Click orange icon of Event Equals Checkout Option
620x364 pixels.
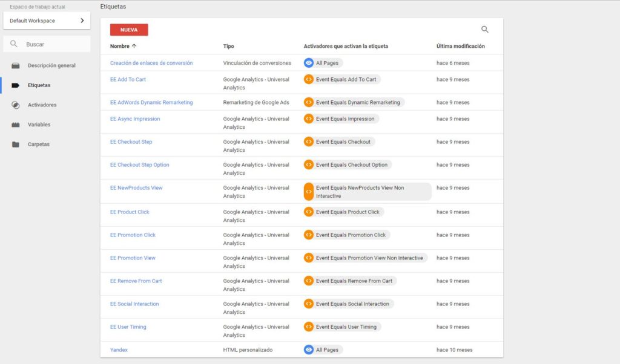(x=309, y=164)
